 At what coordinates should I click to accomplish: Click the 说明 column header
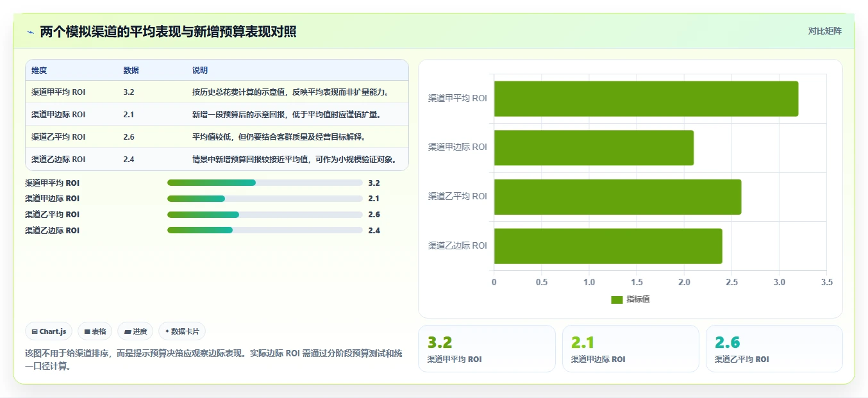(x=200, y=70)
